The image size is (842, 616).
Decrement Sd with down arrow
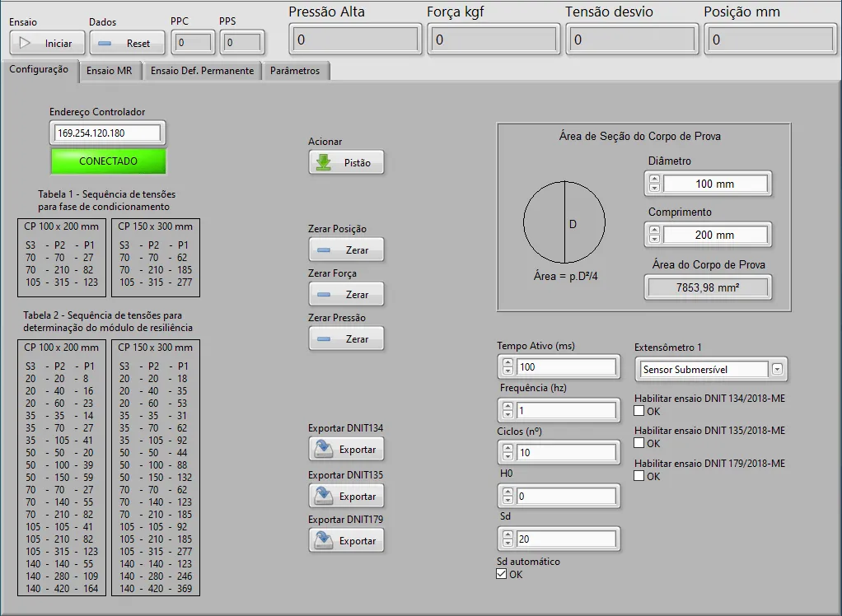coord(508,544)
